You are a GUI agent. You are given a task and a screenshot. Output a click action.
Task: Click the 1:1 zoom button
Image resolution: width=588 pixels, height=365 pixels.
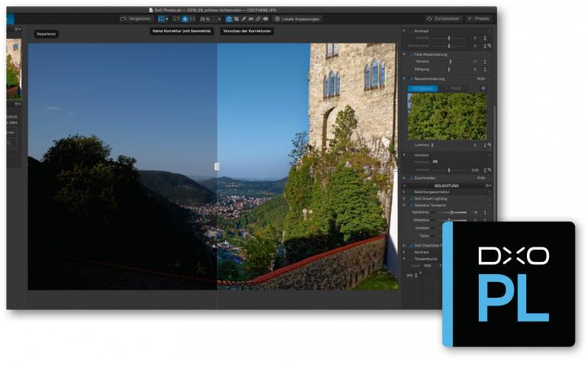click(192, 19)
